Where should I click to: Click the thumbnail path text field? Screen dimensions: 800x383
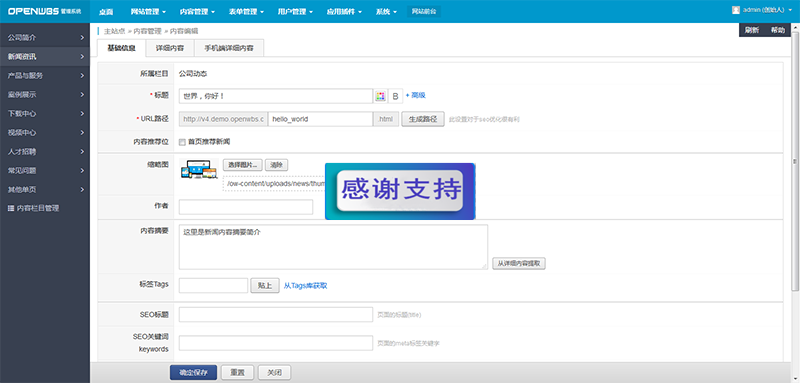pos(274,184)
